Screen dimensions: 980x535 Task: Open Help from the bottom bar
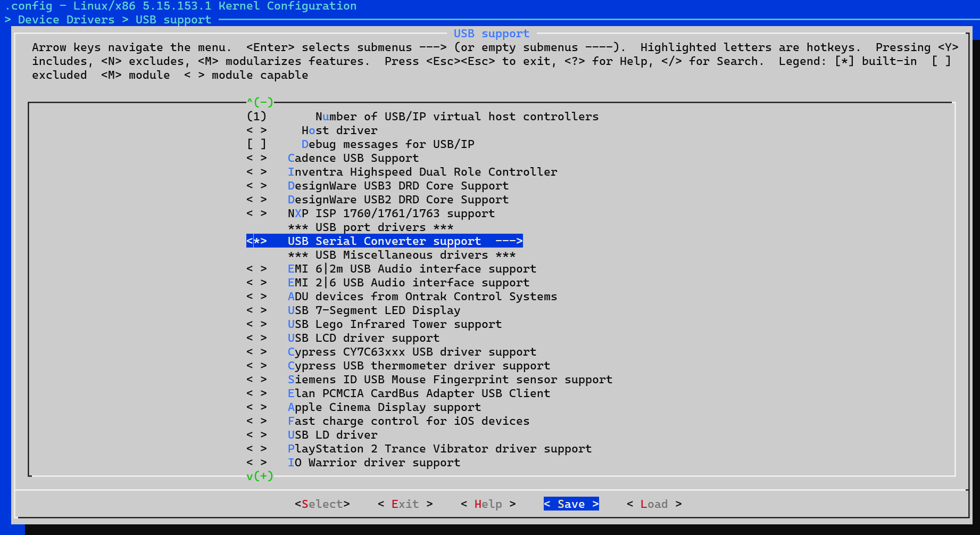click(488, 504)
